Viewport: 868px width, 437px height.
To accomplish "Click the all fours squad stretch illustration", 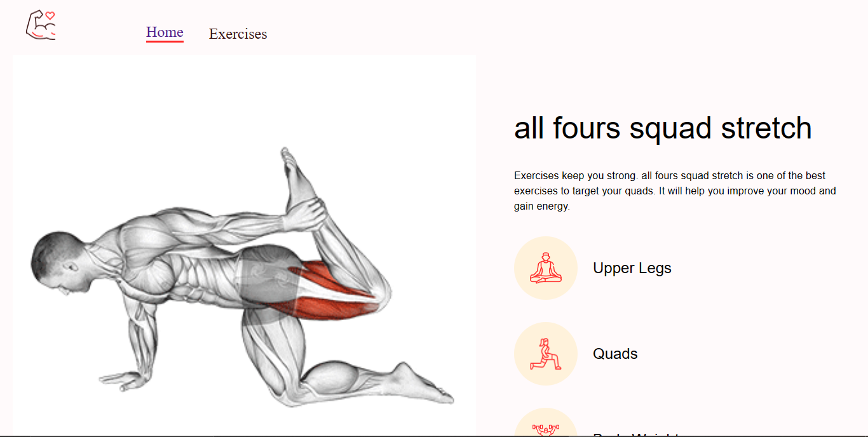I will click(x=244, y=246).
